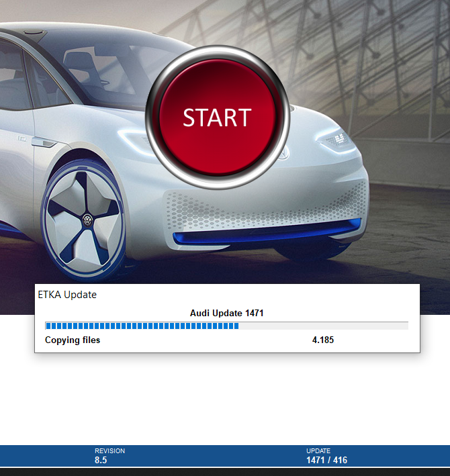This screenshot has width=450, height=476.
Task: Click the 'Copying files' status text
Action: point(73,340)
